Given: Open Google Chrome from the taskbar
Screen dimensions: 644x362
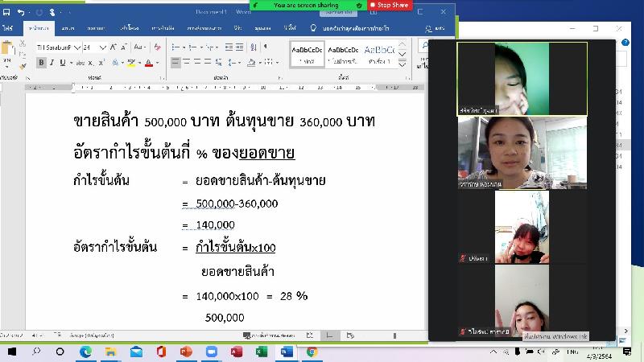Looking at the screenshot, I should coord(312,352).
